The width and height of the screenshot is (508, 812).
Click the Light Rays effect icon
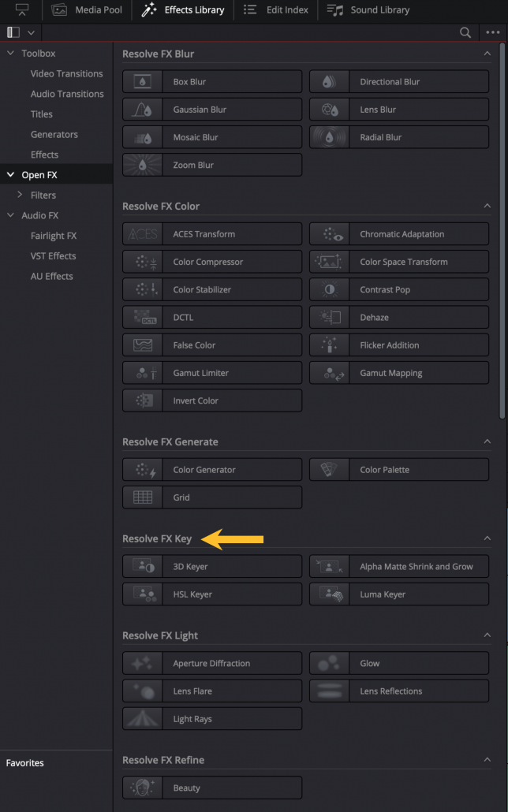[x=142, y=719]
